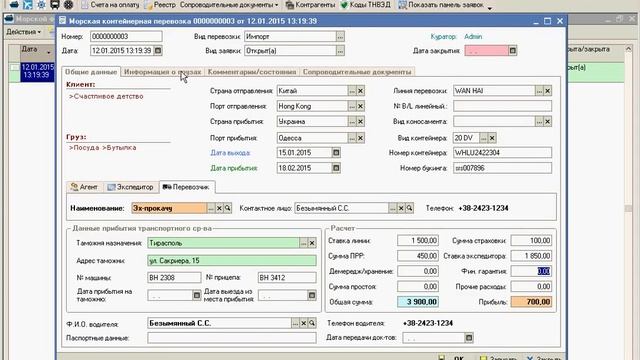Open the selection for Вид перевозки
Screen dimensions: 640x360
pos(340,36)
